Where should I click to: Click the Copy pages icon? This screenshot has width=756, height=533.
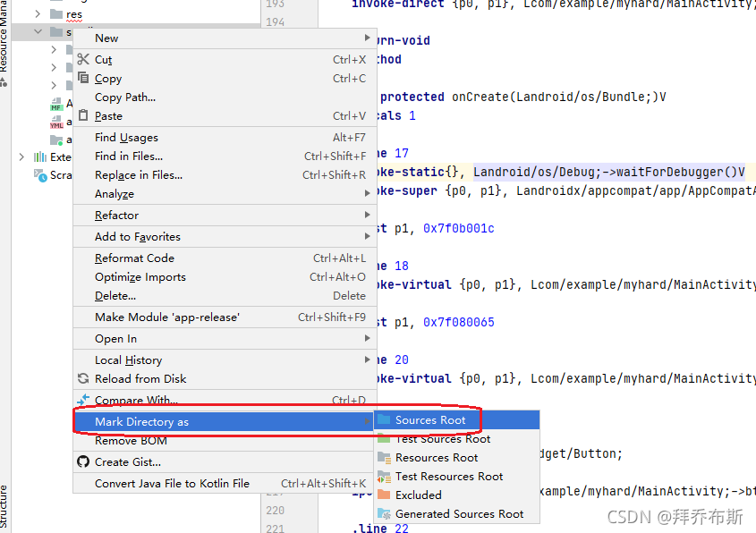[x=83, y=78]
